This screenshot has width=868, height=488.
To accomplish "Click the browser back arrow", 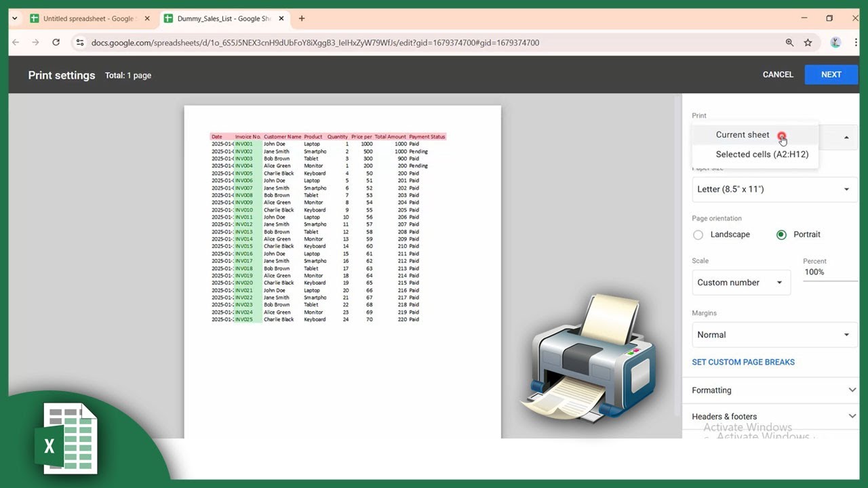I will (x=16, y=43).
